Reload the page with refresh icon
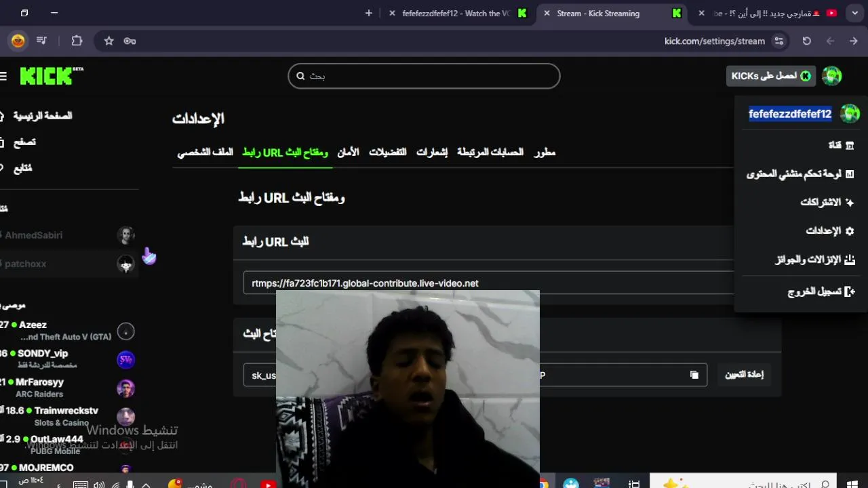868x488 pixels. (x=806, y=41)
